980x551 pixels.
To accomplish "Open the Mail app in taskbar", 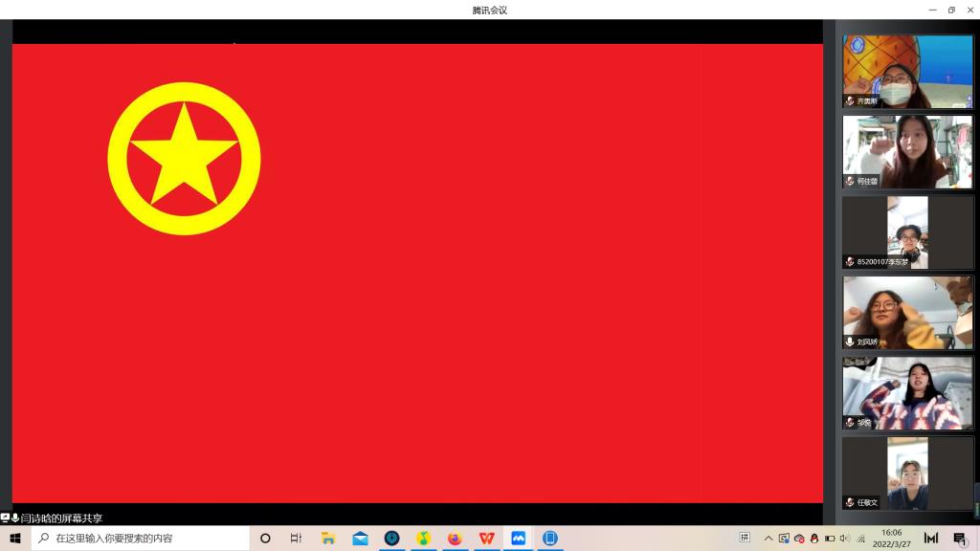I will tap(360, 539).
